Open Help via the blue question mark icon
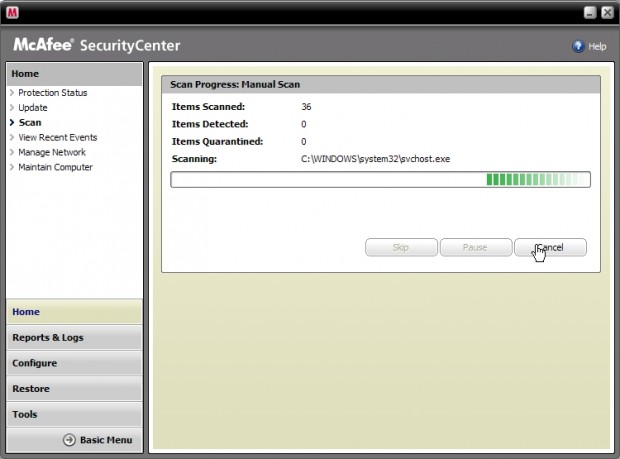The width and height of the screenshot is (620, 459). point(578,46)
